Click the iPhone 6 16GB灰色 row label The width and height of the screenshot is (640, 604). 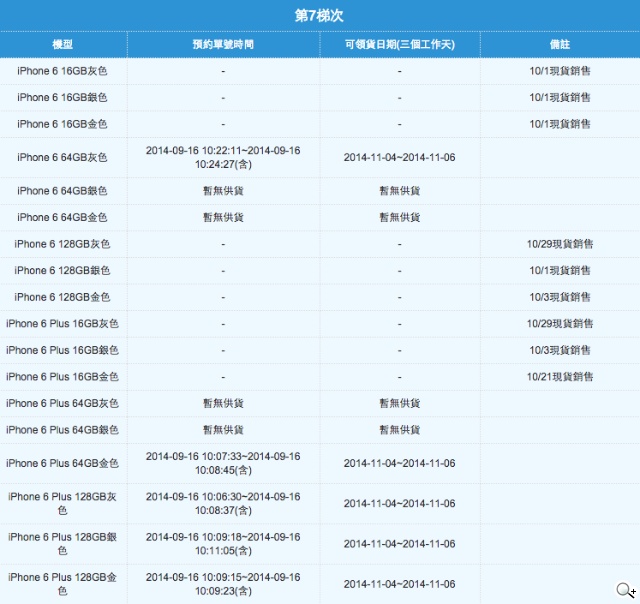pos(62,71)
